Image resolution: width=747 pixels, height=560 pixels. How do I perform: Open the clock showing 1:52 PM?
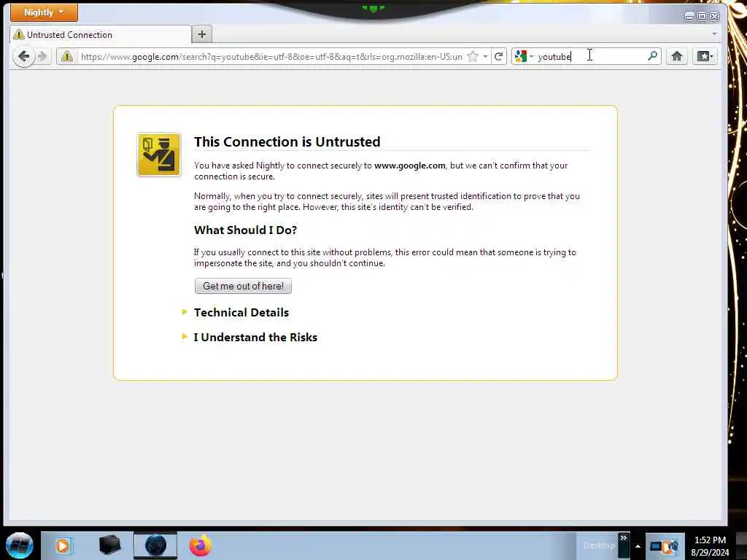click(x=710, y=545)
